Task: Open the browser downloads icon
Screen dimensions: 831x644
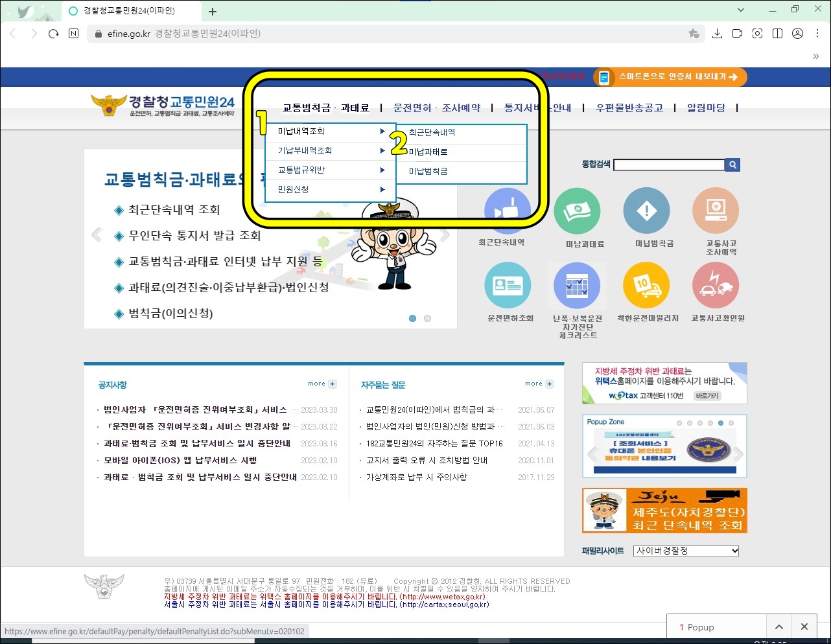Action: coord(717,34)
